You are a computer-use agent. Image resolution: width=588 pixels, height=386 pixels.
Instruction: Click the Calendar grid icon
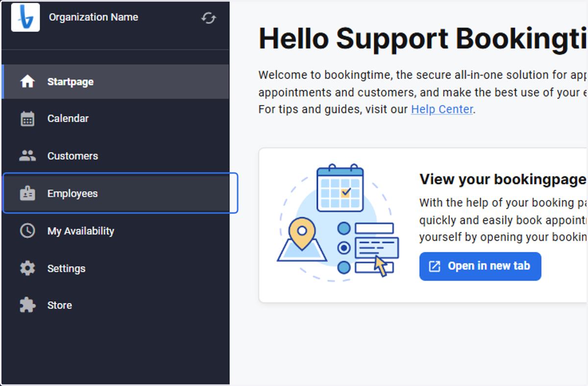coord(27,119)
